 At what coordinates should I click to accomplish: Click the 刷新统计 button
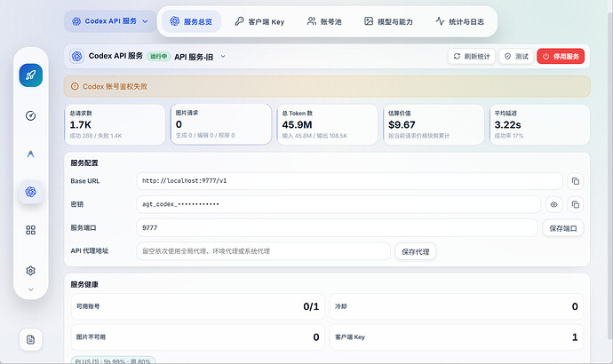pos(472,56)
